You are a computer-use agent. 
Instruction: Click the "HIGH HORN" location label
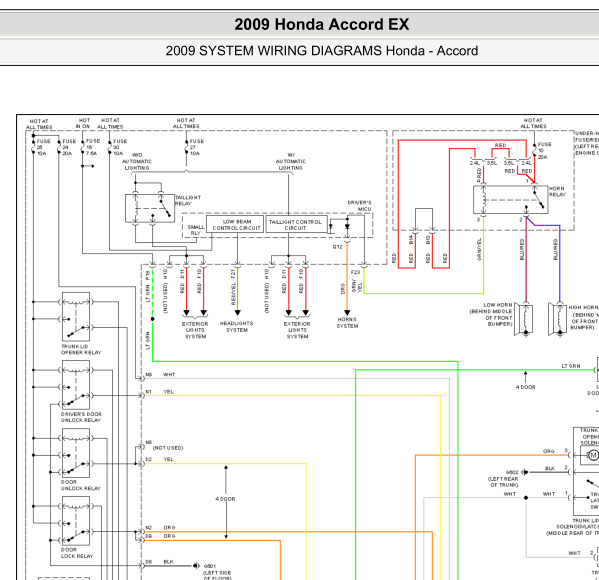(x=584, y=317)
